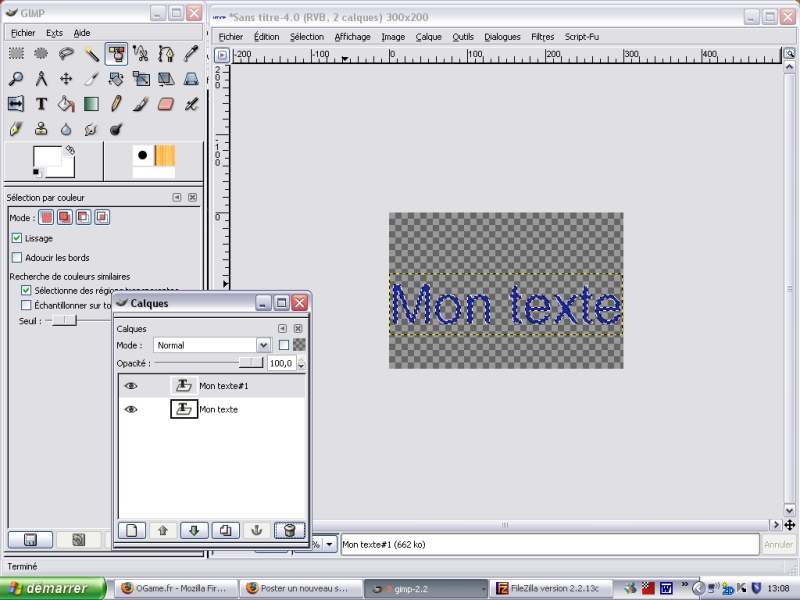Delete the layer with trash button
Viewport: 800px width, 600px height.
pos(289,531)
